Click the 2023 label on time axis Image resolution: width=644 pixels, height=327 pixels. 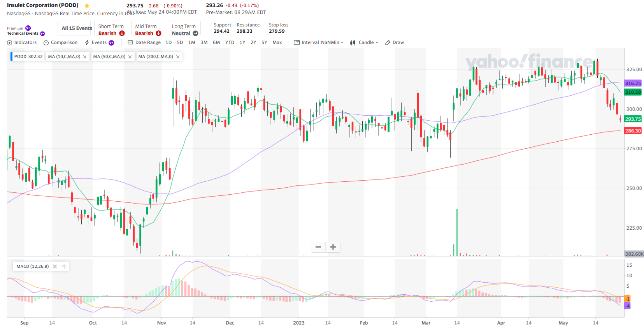(299, 323)
